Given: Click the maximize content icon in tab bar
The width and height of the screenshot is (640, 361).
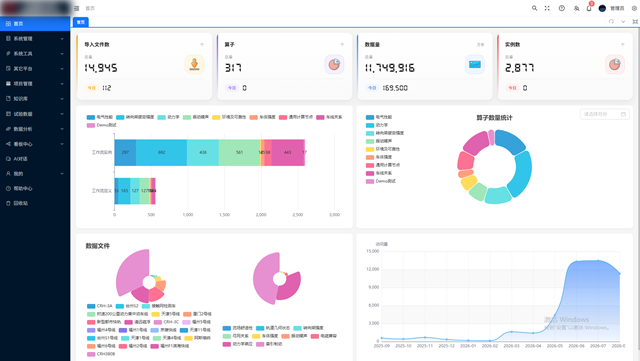Looking at the screenshot, I should point(635,22).
